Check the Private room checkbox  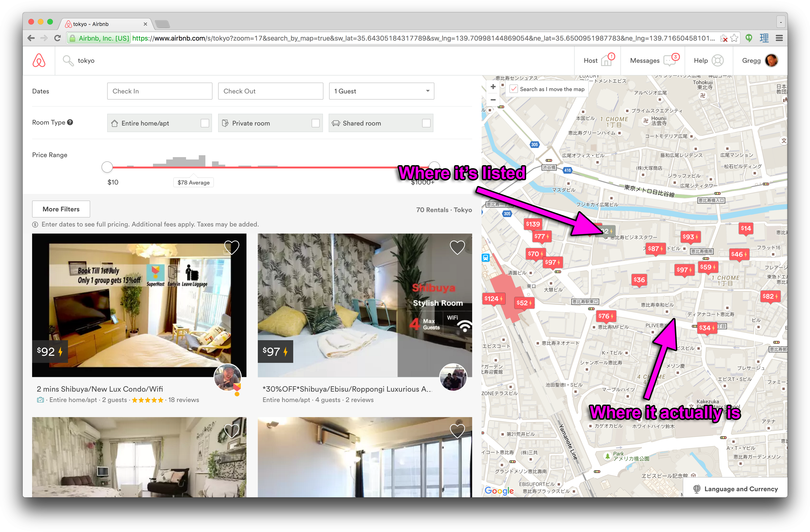[x=315, y=123]
